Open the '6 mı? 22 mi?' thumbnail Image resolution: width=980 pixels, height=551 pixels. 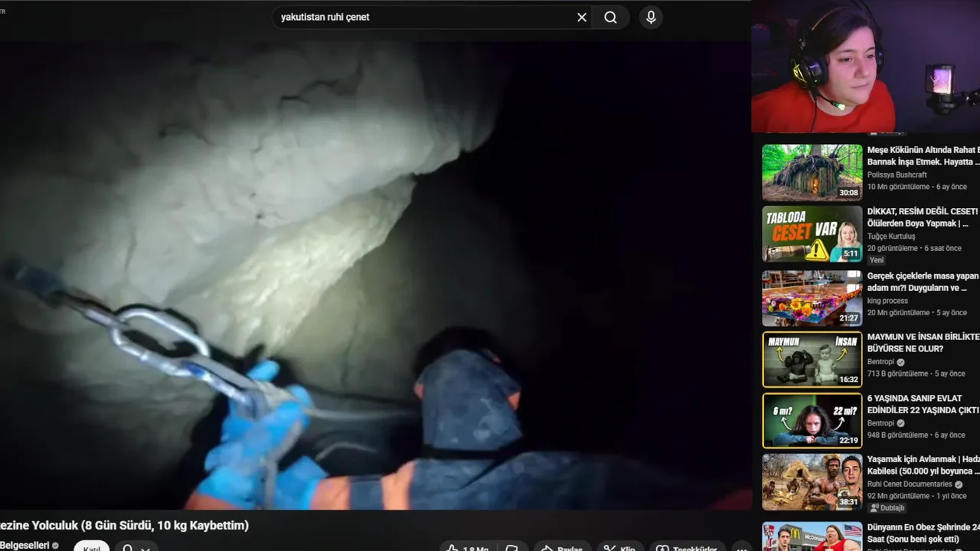click(812, 420)
